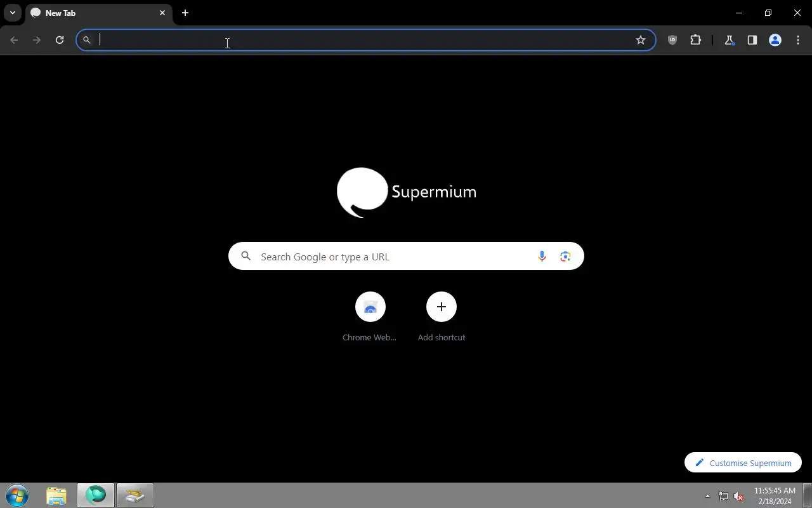
Task: Open the Windows Start menu
Action: click(17, 495)
